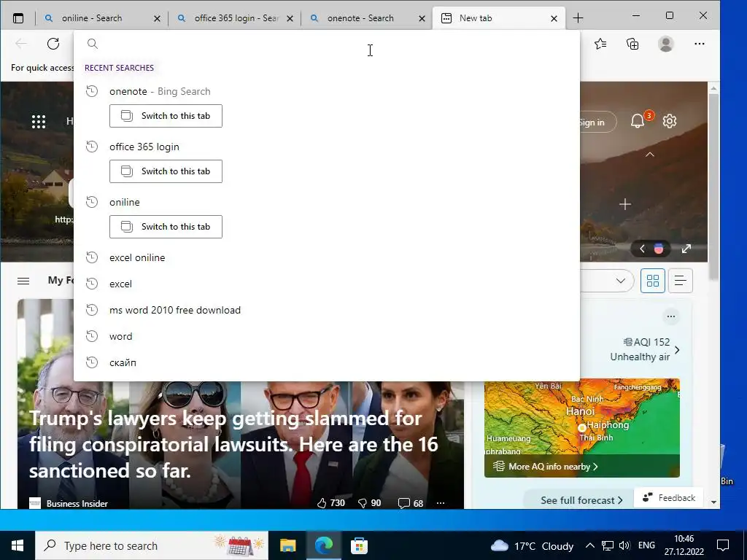
Task: Close the onenote Search tab
Action: [x=422, y=18]
